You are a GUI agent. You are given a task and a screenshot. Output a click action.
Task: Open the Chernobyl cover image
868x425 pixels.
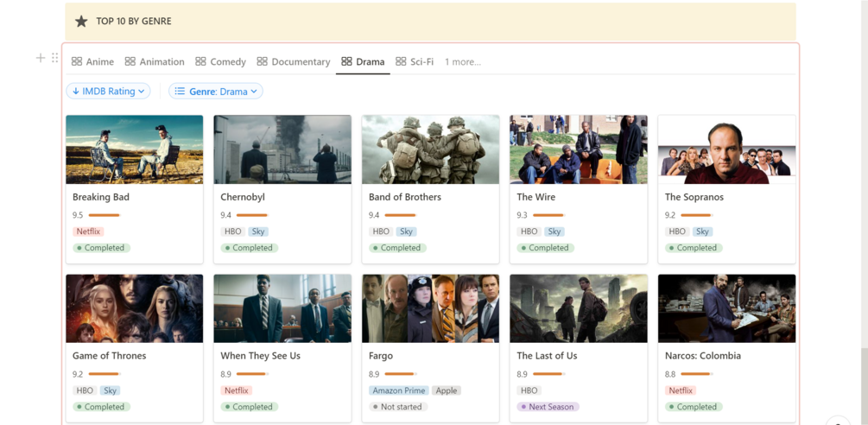pyautogui.click(x=282, y=149)
